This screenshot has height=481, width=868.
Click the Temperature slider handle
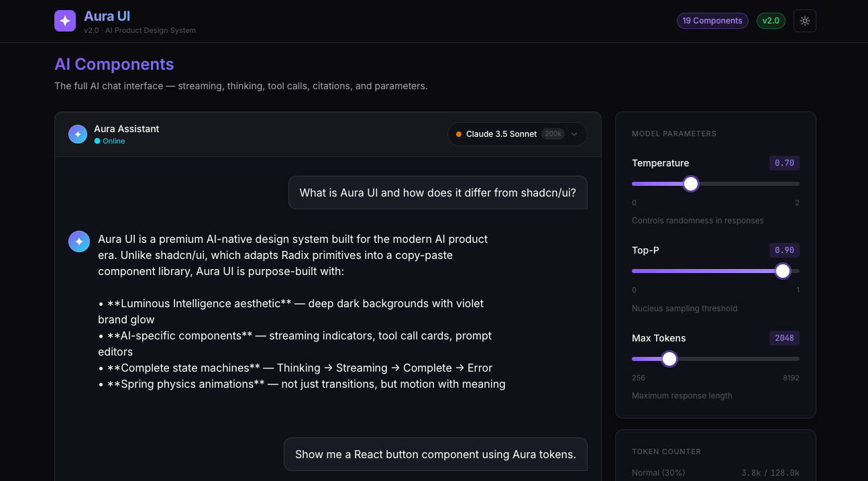(691, 184)
